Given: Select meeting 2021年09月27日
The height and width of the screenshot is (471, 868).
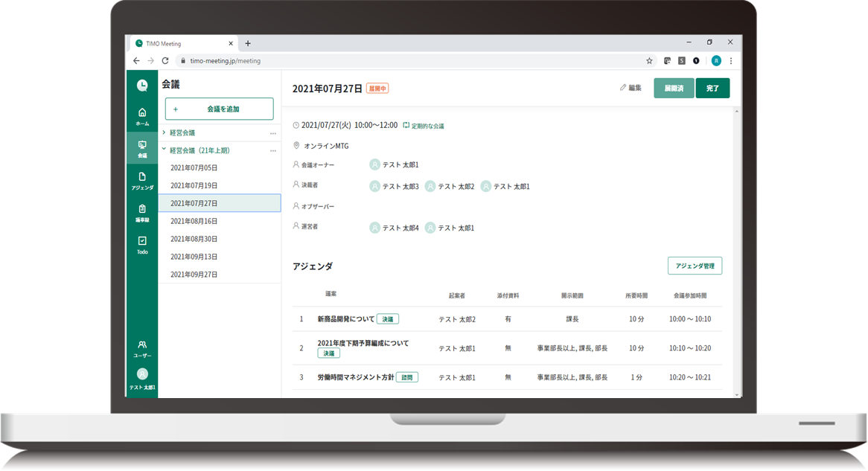Looking at the screenshot, I should pos(219,275).
